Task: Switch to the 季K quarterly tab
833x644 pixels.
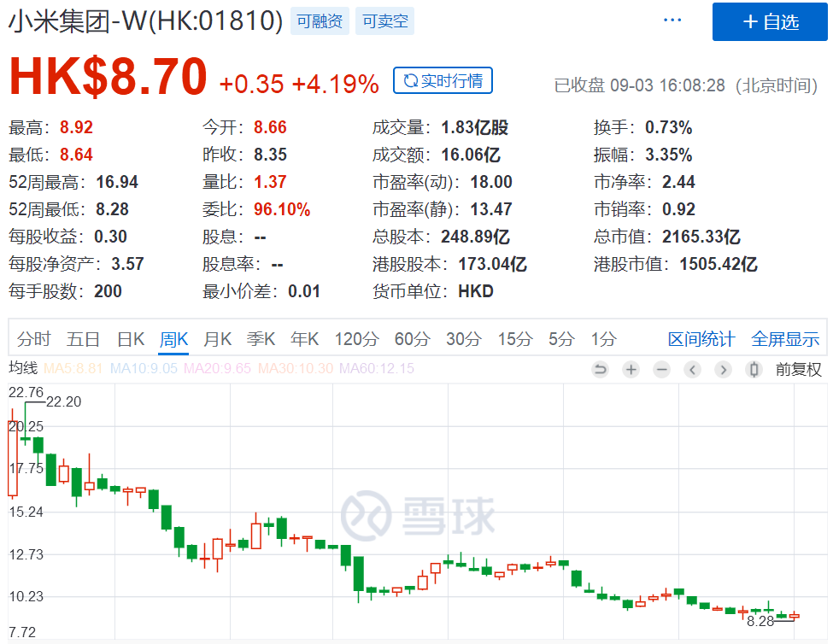Action: point(261,338)
